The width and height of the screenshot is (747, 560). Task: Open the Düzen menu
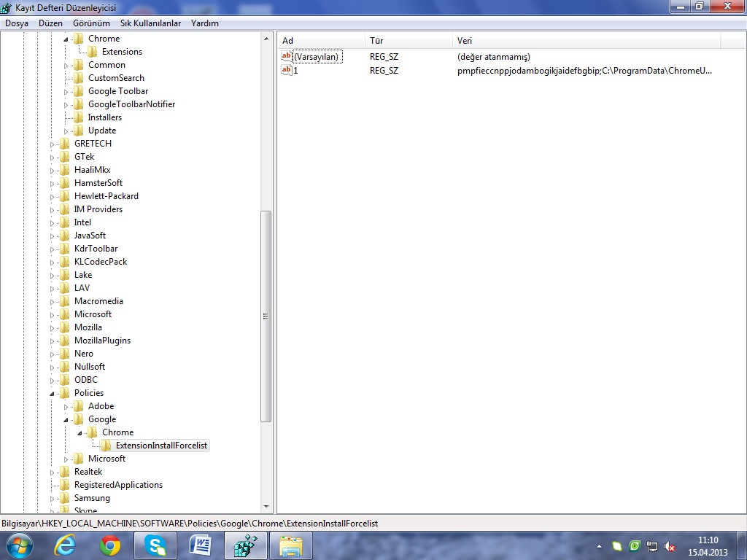coord(50,23)
